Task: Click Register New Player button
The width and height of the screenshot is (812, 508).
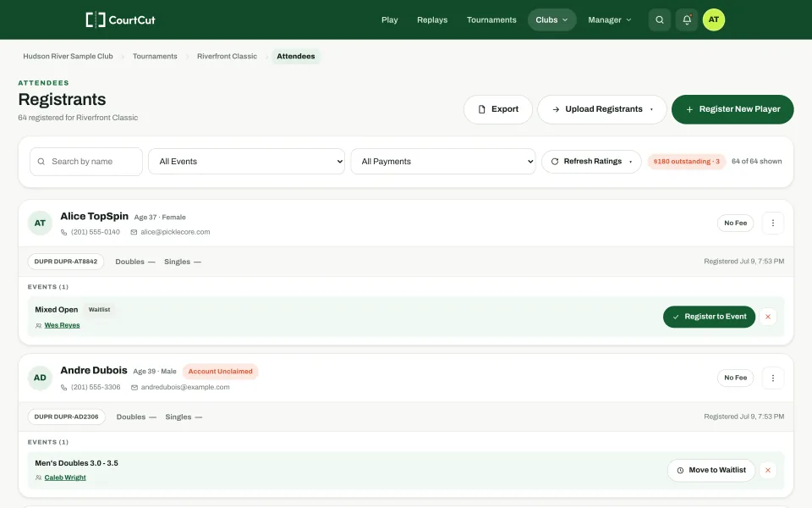Action: (x=732, y=109)
